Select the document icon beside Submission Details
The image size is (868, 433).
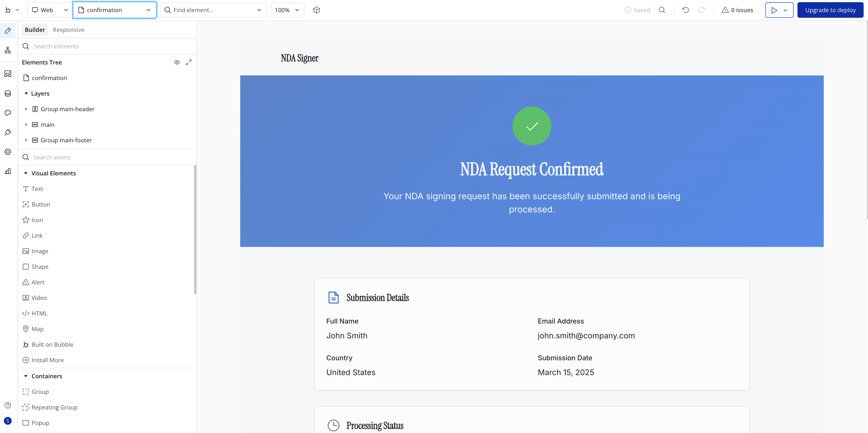coord(333,298)
